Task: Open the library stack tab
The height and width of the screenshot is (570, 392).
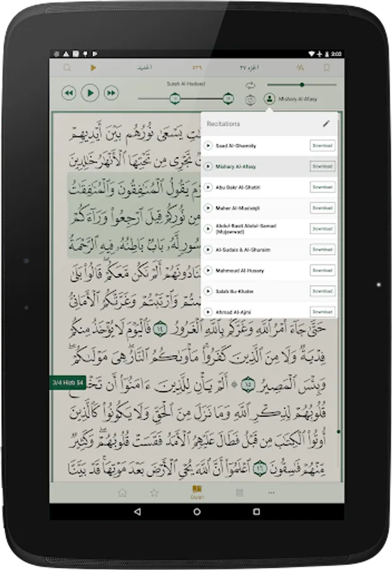Action: click(x=239, y=493)
